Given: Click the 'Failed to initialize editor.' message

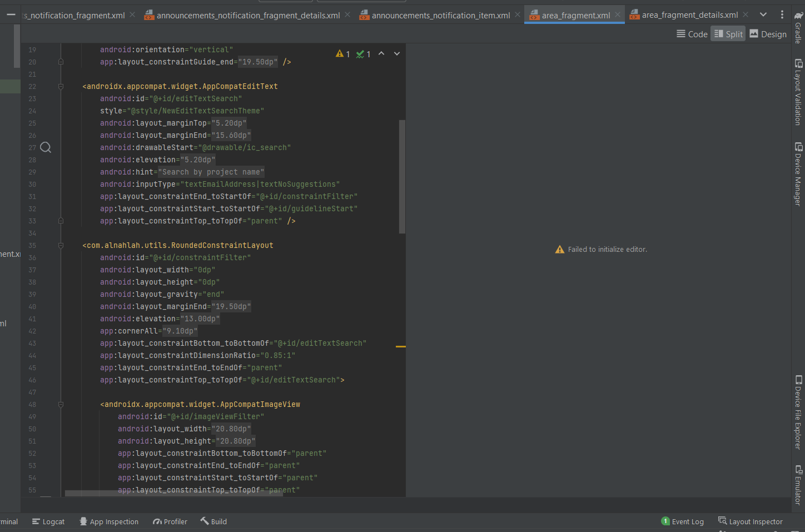Looking at the screenshot, I should click(601, 250).
